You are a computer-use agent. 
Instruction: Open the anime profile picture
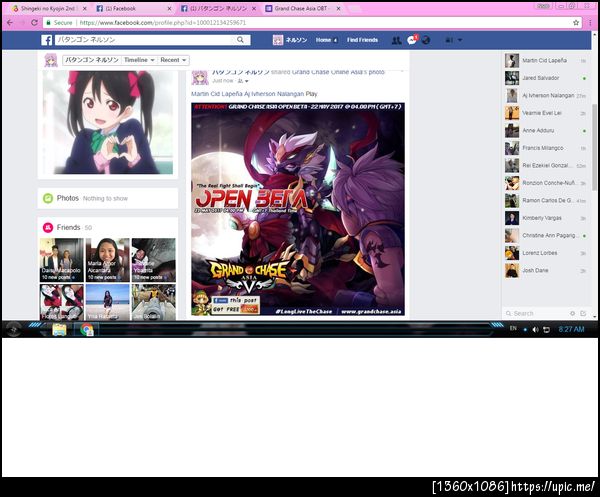tap(108, 122)
